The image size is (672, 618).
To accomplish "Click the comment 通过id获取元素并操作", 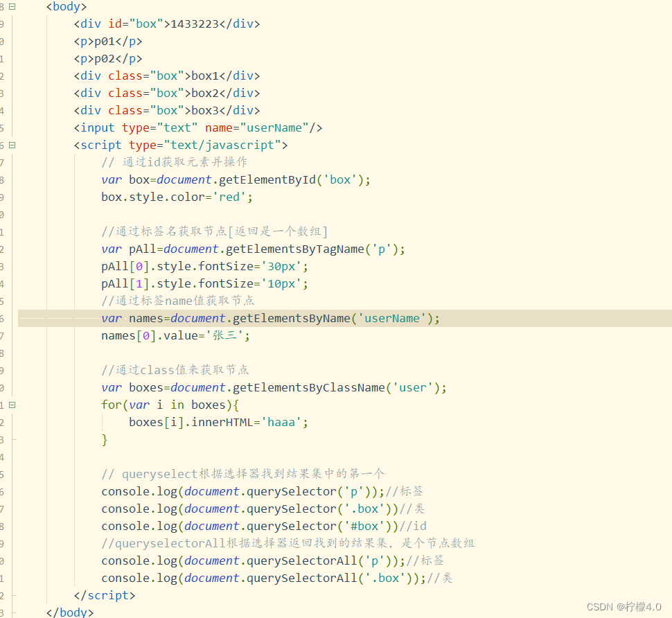I will coord(175,162).
